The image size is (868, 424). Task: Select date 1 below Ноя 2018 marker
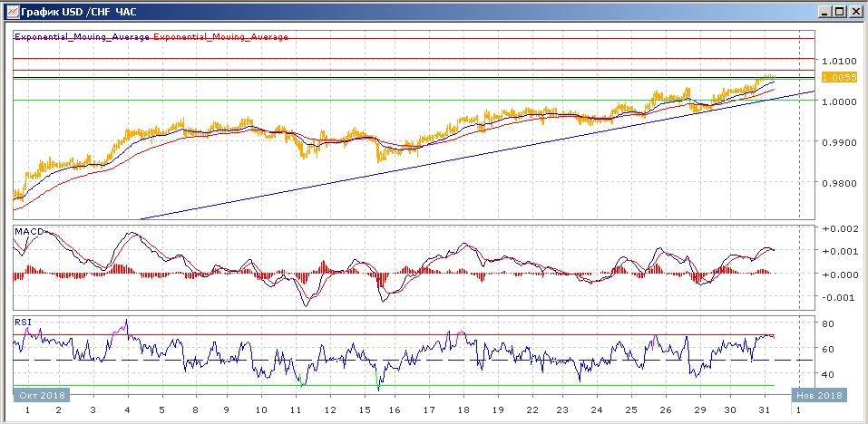pyautogui.click(x=797, y=410)
